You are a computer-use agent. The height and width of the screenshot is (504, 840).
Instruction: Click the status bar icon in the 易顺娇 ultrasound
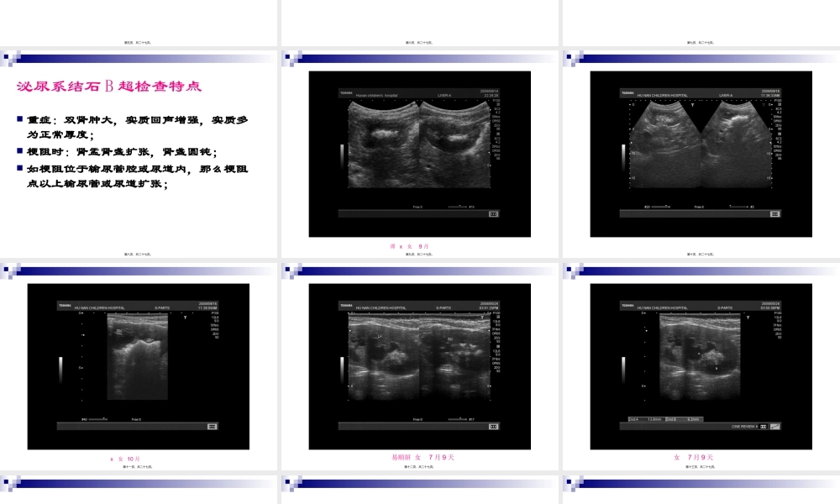click(x=493, y=427)
